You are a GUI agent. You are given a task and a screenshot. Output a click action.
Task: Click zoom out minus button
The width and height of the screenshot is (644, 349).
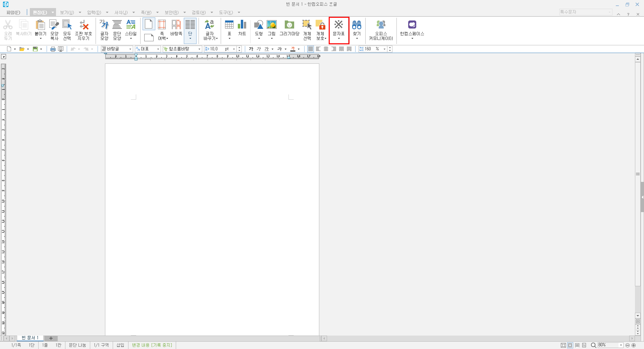[628, 345]
